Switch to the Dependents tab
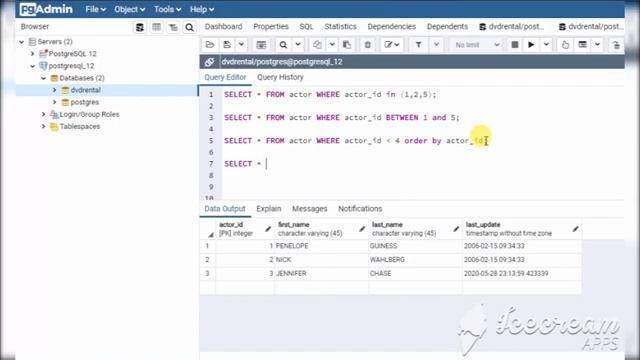Image resolution: width=640 pixels, height=360 pixels. [447, 27]
